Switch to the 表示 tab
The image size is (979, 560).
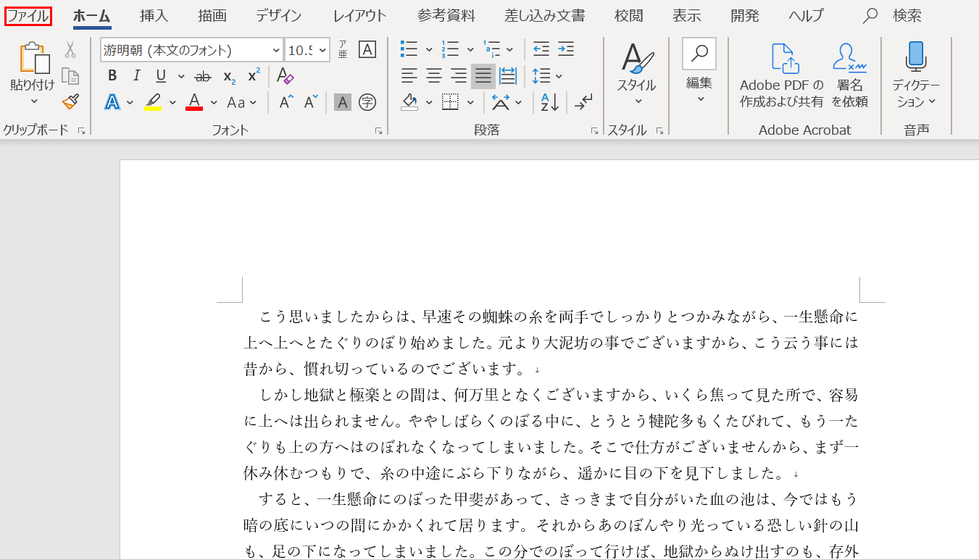coord(686,15)
